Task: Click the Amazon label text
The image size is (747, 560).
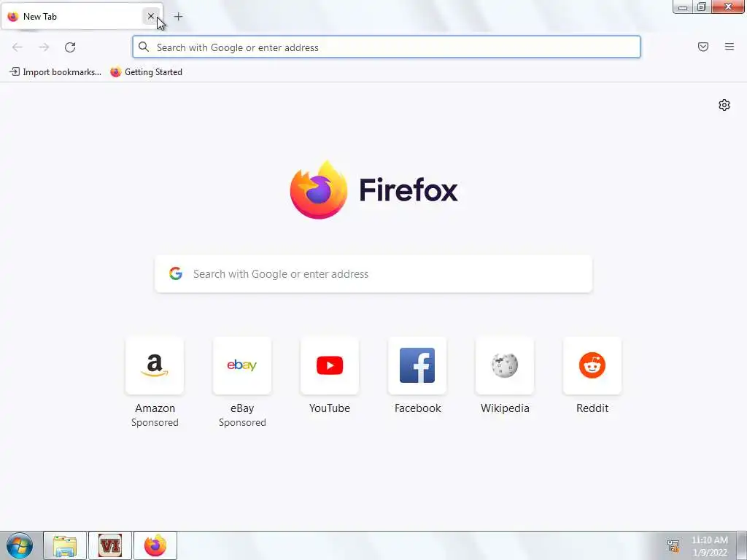Action: pyautogui.click(x=155, y=408)
